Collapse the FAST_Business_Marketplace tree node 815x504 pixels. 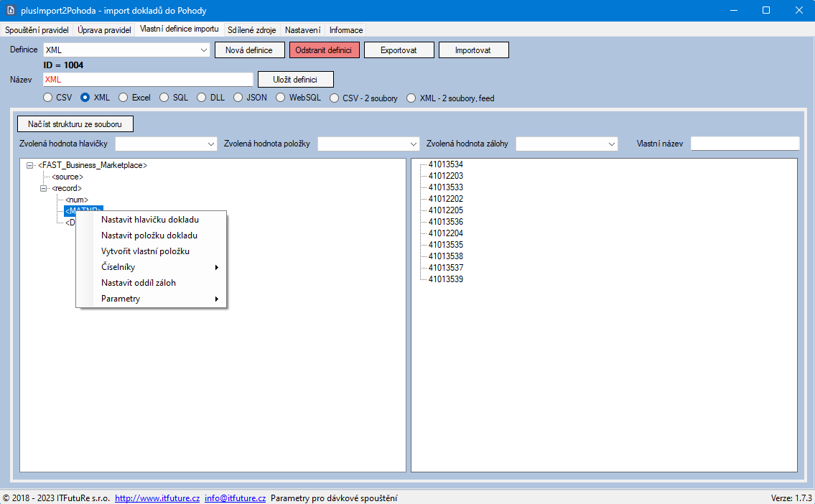pos(30,165)
